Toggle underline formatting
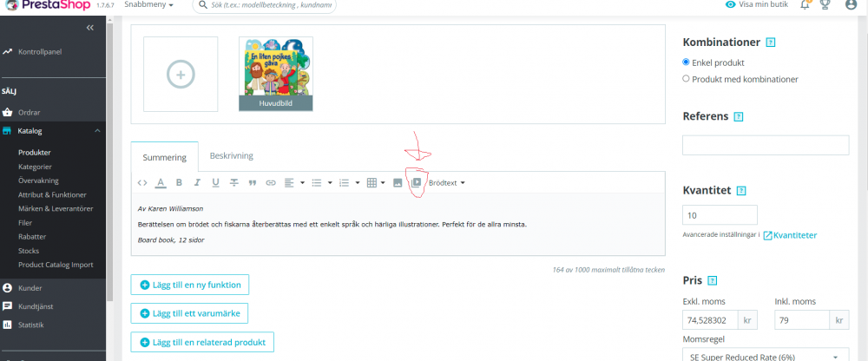Image resolution: width=868 pixels, height=361 pixels. 215,183
